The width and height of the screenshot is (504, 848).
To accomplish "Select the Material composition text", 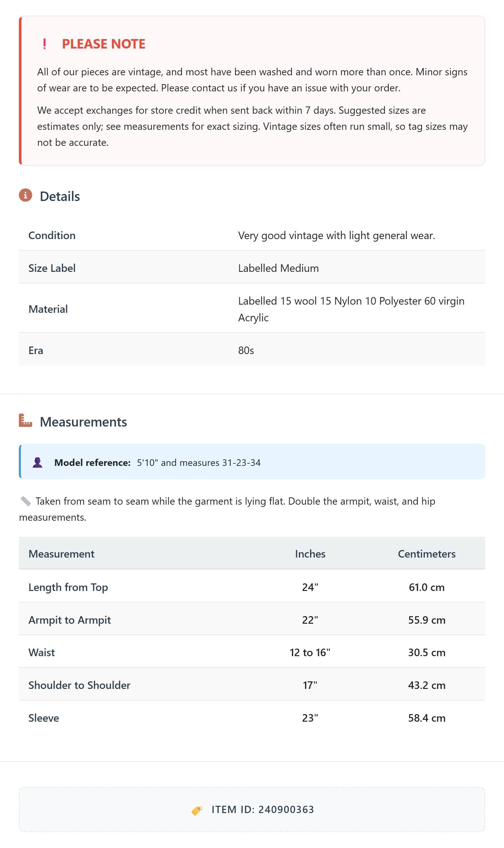I will 351,309.
